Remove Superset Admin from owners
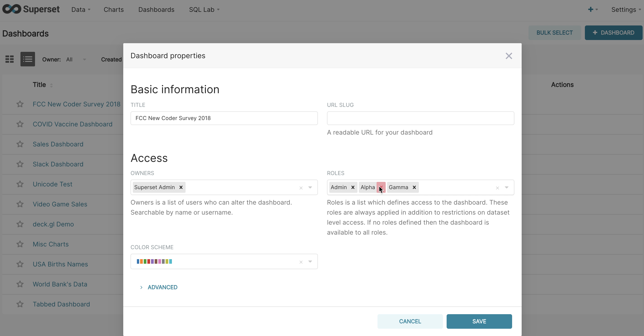This screenshot has width=644, height=336. pyautogui.click(x=181, y=187)
